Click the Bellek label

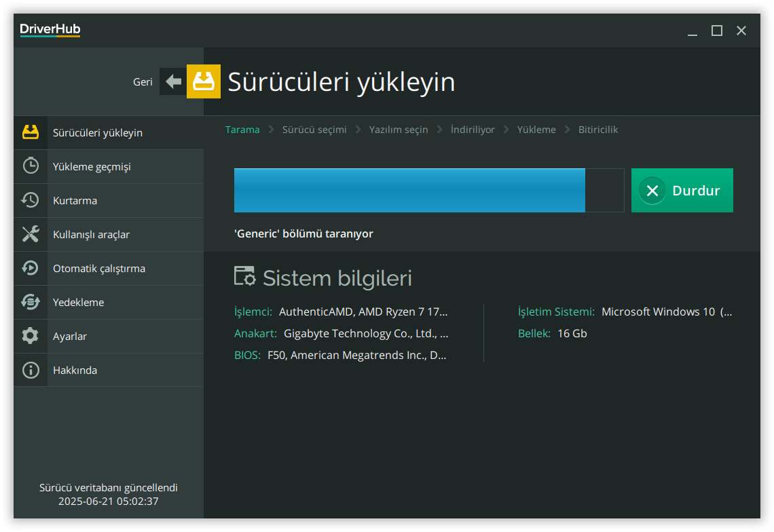click(x=534, y=334)
